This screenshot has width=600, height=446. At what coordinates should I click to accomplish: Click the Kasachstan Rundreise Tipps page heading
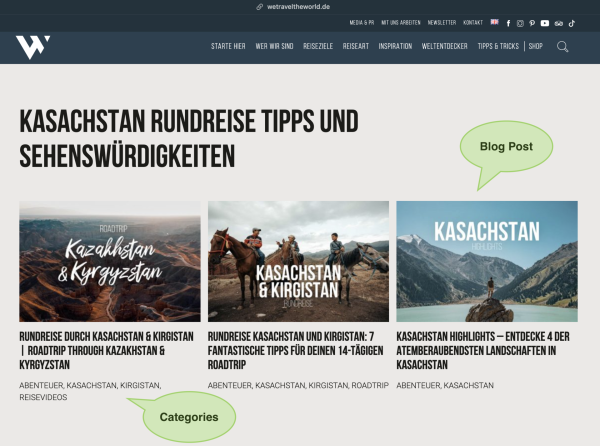[x=189, y=138]
